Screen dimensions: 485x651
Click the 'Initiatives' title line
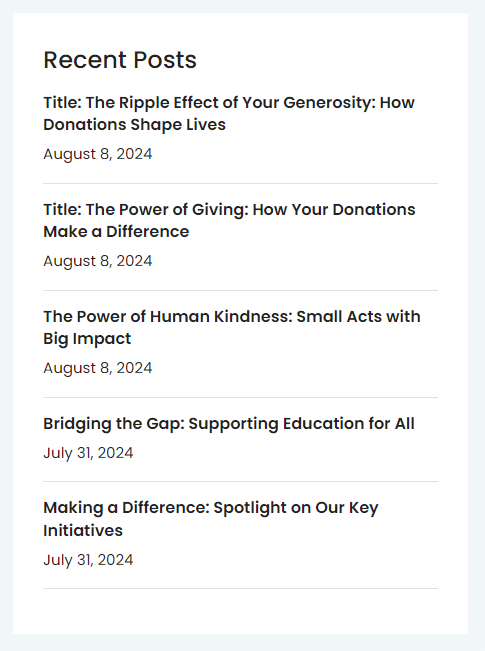[83, 531]
